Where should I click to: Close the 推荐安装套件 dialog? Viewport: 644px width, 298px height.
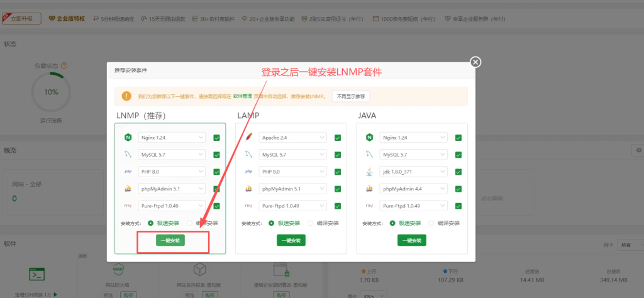(x=475, y=62)
